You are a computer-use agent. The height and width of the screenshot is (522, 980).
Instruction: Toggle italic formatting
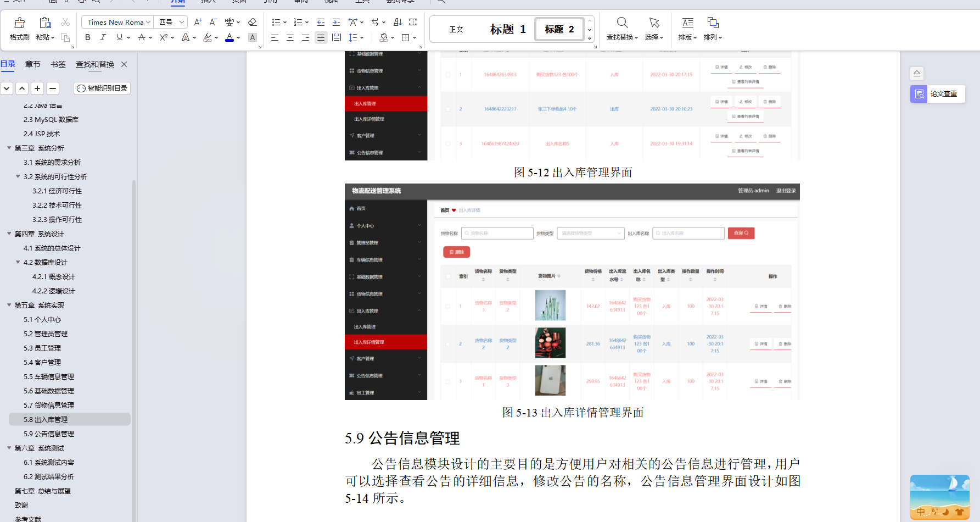tap(103, 37)
